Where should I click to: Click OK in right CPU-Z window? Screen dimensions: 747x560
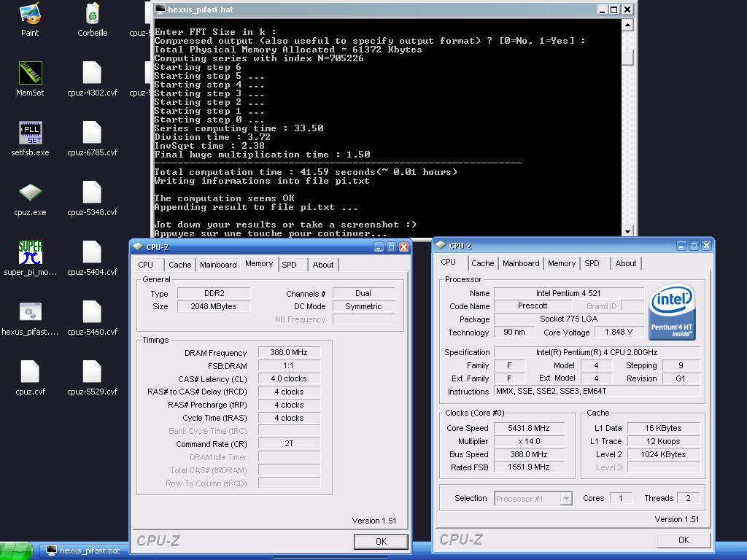(684, 540)
